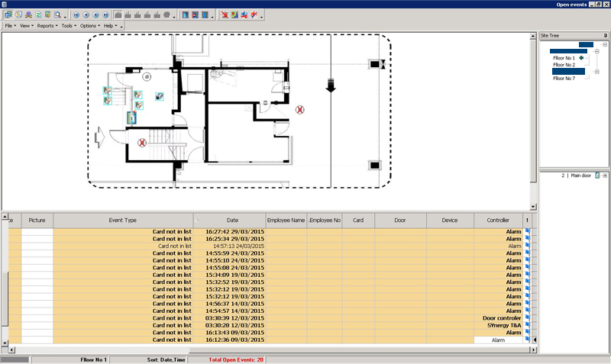This screenshot has width=611, height=364.
Task: Click the last-record navigation arrow in toolbar
Action: click(x=106, y=14)
